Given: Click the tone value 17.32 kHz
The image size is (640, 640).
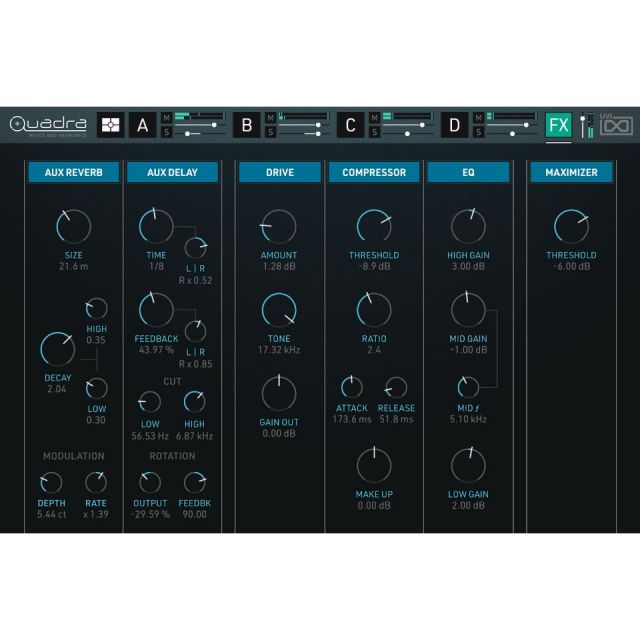Looking at the screenshot, I should [279, 350].
